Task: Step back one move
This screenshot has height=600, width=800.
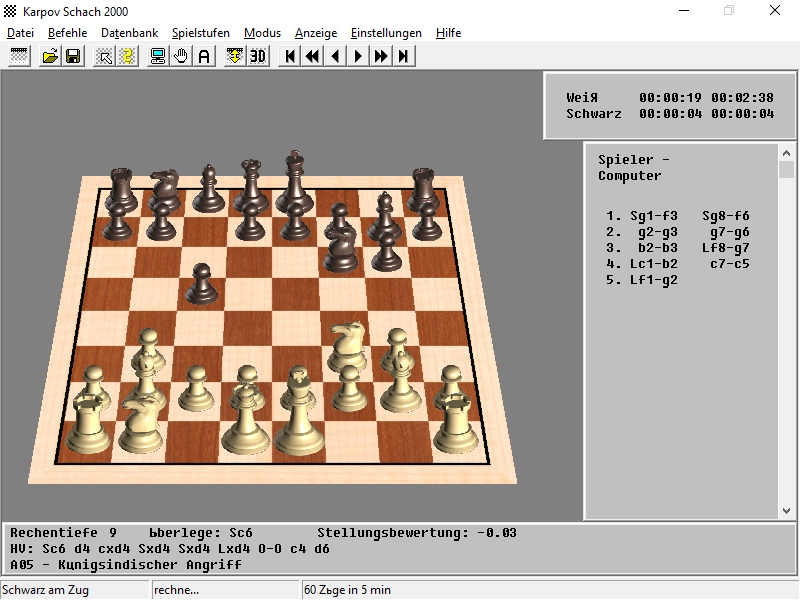Action: tap(336, 56)
